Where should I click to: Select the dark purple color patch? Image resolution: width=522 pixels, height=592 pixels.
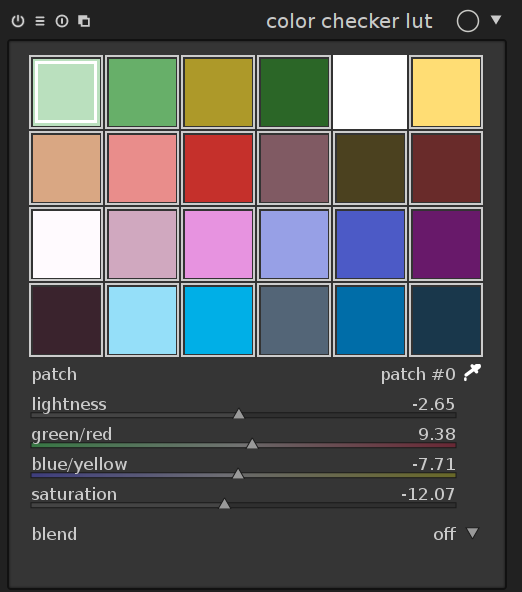446,244
